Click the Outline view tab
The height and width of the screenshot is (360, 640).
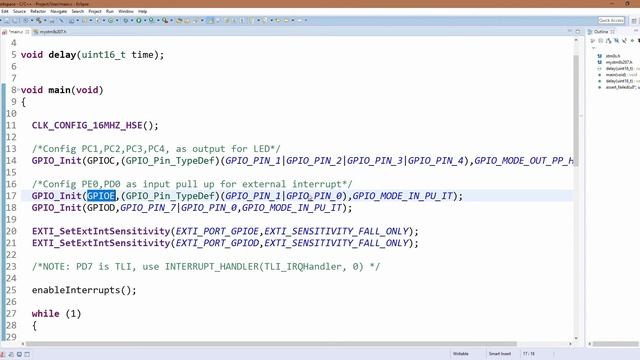[x=601, y=31]
